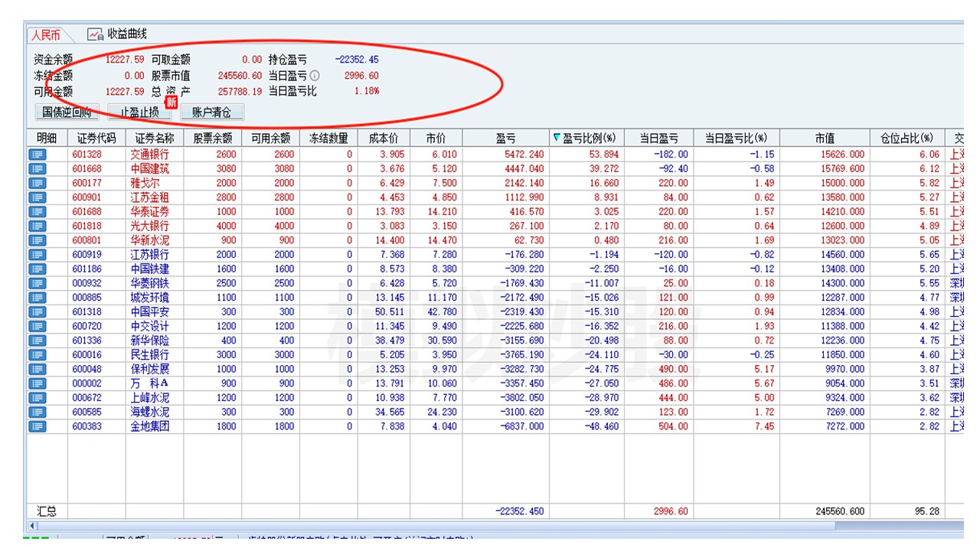Open the detail icon for 江苏银行
980x551 pixels.
pos(37,255)
